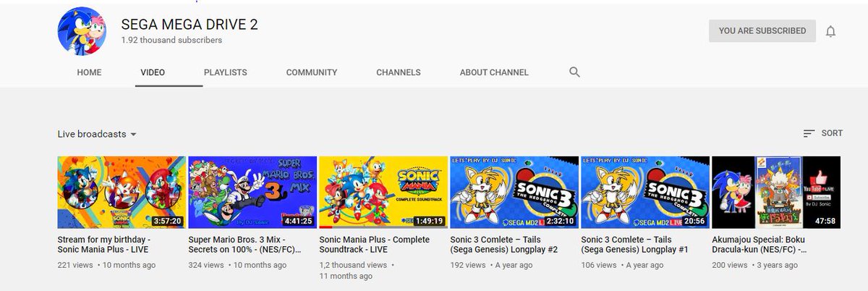Image resolution: width=868 pixels, height=291 pixels.
Task: Click the 47:58 duration badge
Action: click(x=825, y=220)
